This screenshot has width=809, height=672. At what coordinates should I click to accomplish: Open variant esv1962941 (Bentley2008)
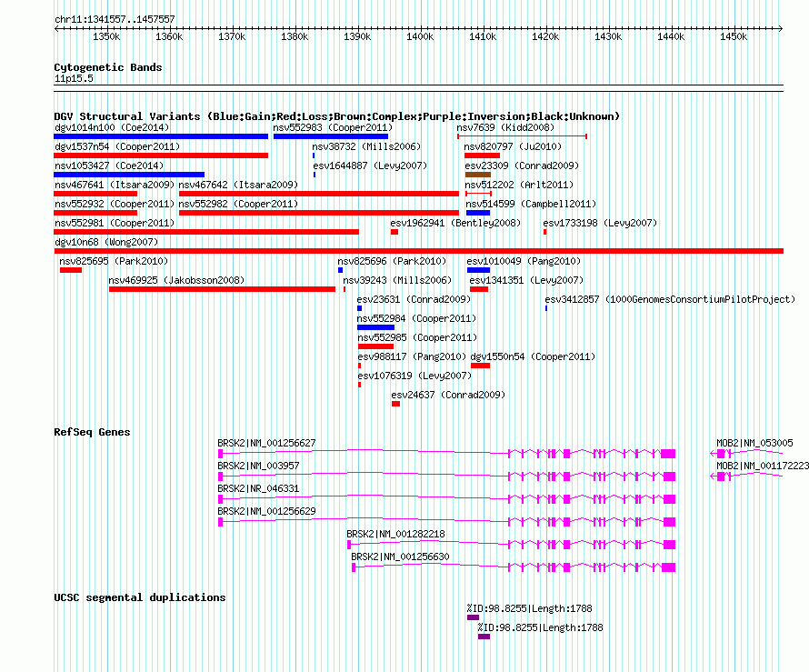(x=455, y=223)
